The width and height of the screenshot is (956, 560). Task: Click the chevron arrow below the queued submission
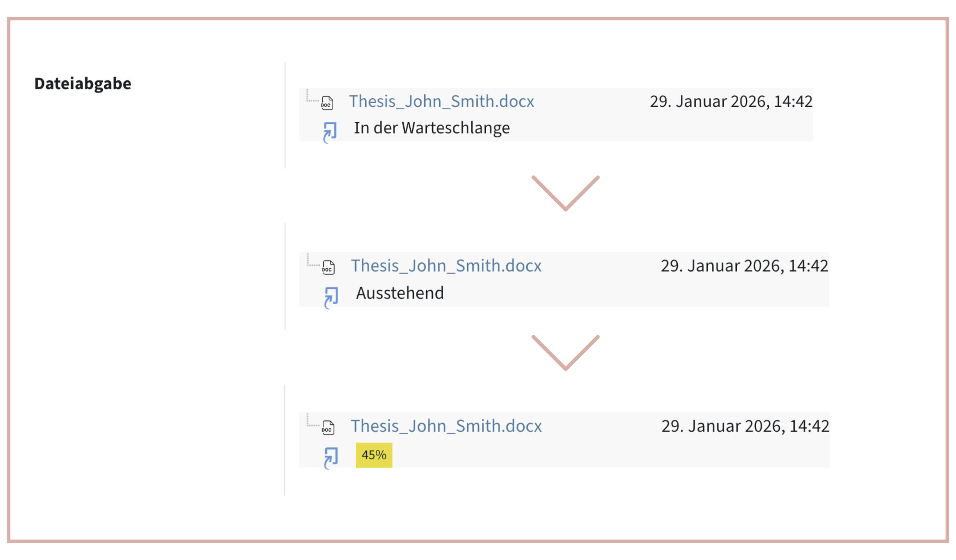[x=565, y=193]
